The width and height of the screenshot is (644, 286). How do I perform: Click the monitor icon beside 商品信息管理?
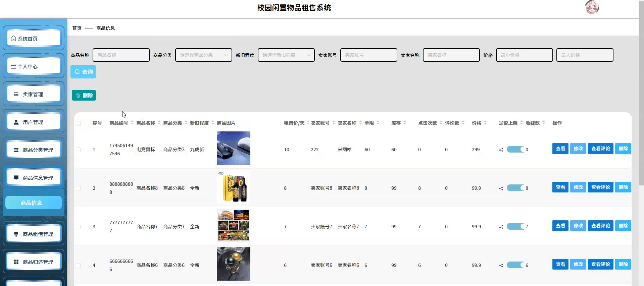point(16,178)
